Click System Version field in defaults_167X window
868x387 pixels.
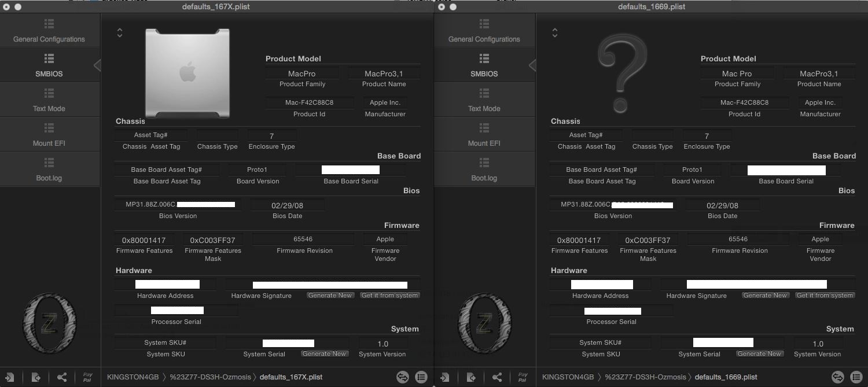click(382, 344)
